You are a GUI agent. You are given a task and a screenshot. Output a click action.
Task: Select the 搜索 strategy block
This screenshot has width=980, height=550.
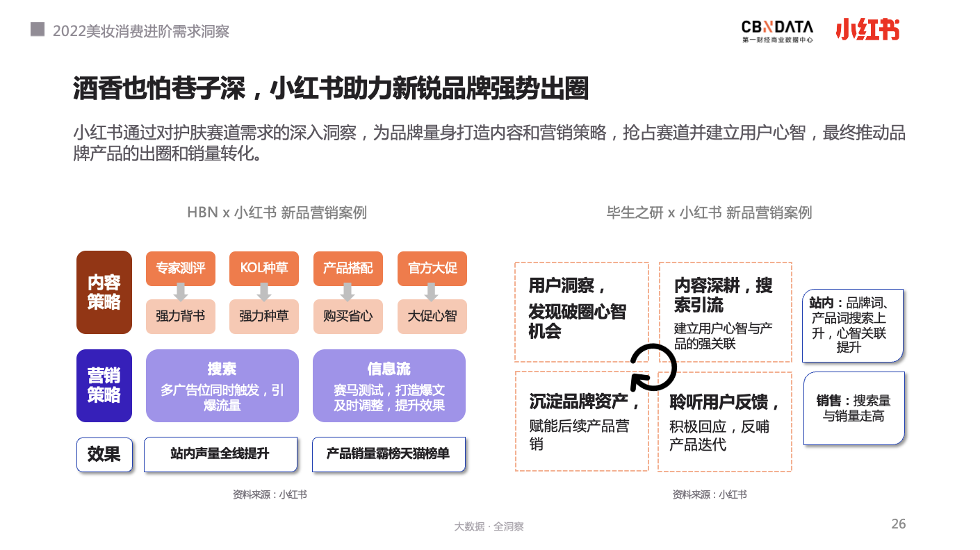click(222, 385)
